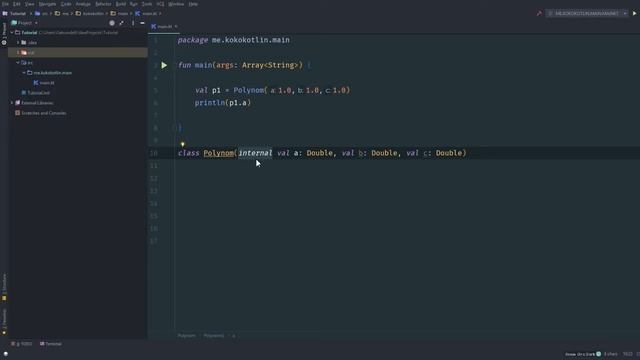Open the VCS menu
Screen dimensions: 640x360
tap(160, 4)
